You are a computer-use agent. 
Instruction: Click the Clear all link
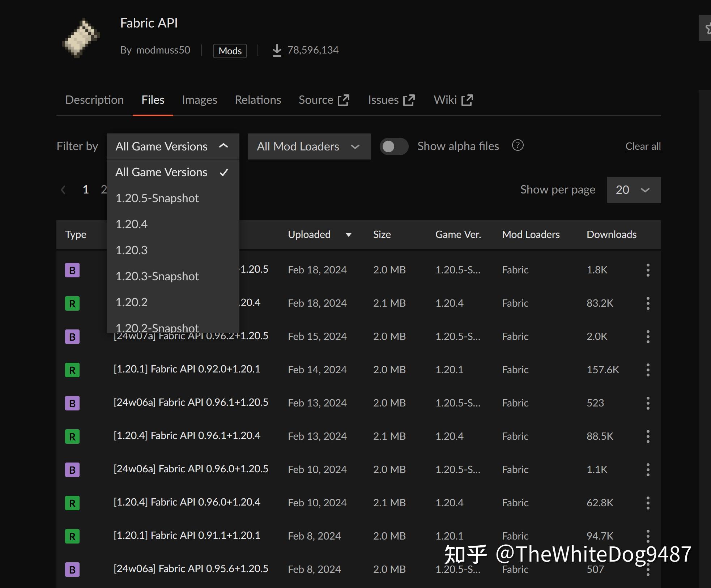click(643, 146)
